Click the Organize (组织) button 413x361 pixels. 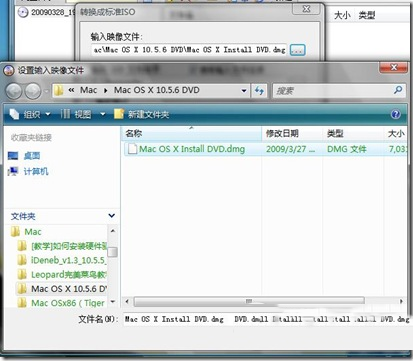coord(30,114)
